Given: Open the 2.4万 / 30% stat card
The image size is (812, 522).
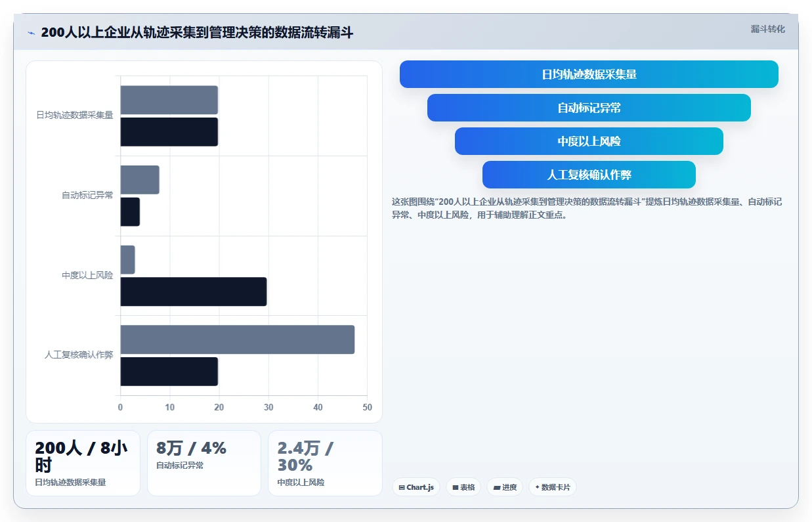Looking at the screenshot, I should coord(325,463).
